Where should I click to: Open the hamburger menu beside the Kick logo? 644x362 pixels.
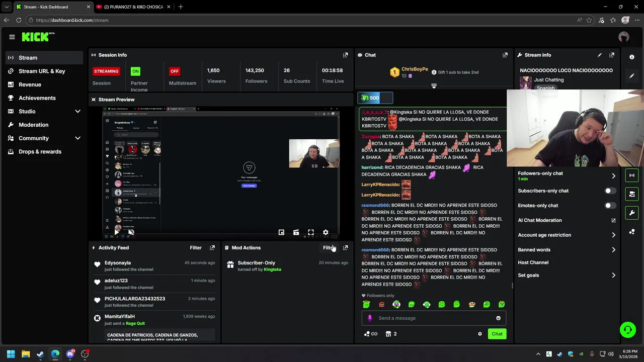click(x=12, y=37)
